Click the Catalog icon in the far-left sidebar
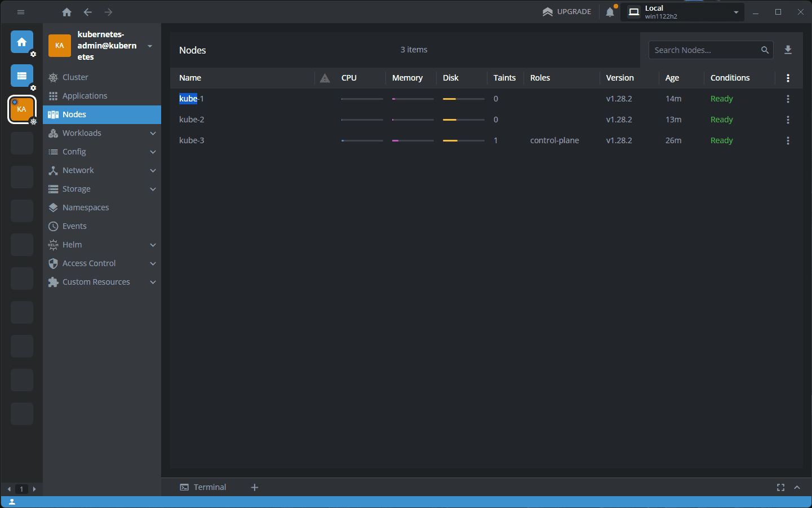Screen dimensions: 812x508 (x=21, y=76)
